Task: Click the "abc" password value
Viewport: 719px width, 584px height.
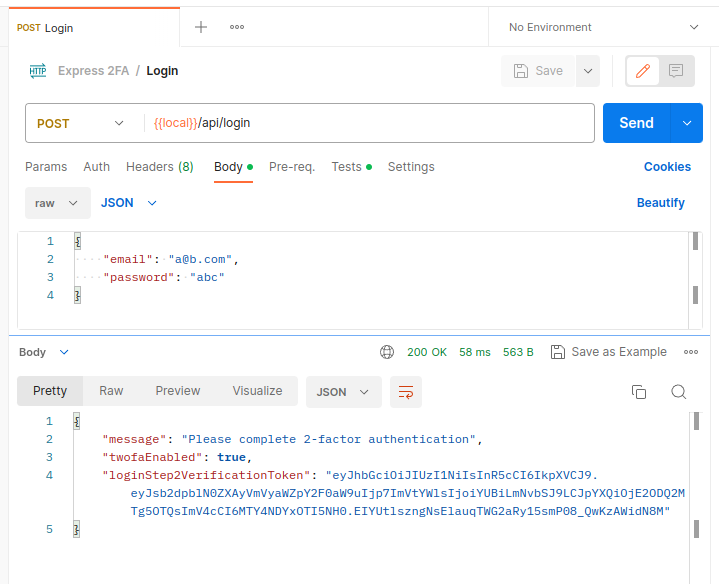Action: click(207, 277)
